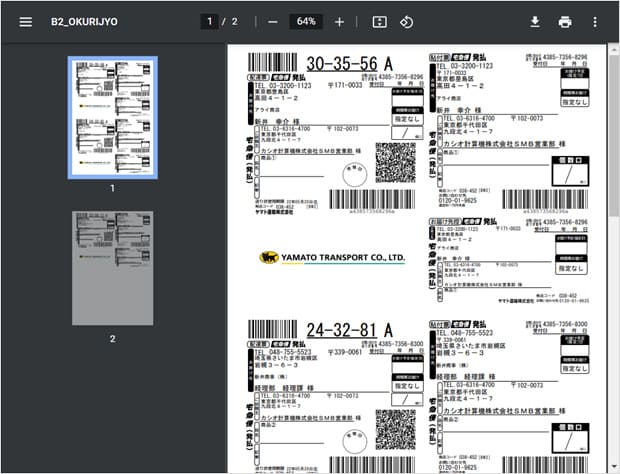
Task: Click TEL 048-755-5523 in bottom-left label
Action: (283, 352)
